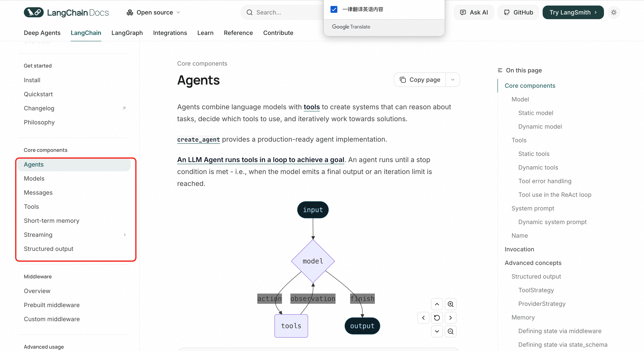Expand the Streaming sidebar section
The width and height of the screenshot is (644, 351).
click(125, 235)
